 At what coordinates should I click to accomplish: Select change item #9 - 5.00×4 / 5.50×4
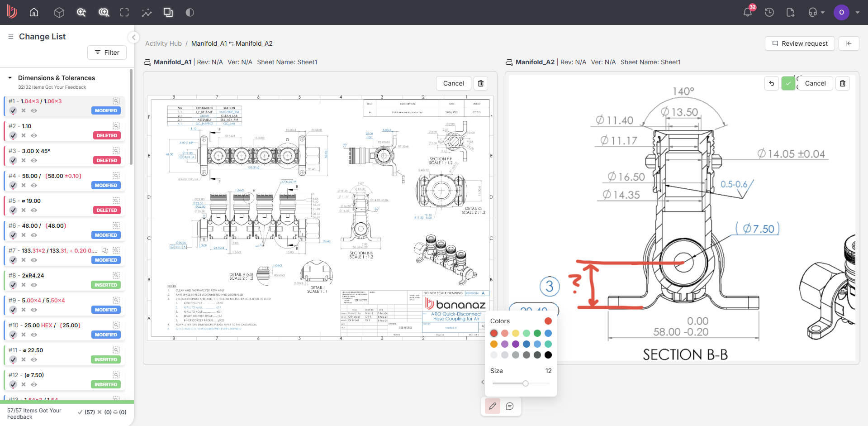64,305
